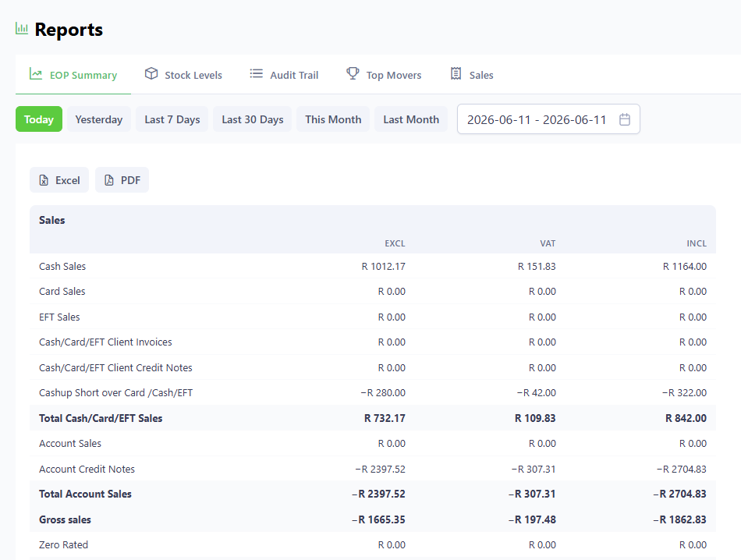Click the Gross sales row label
Image resolution: width=741 pixels, height=560 pixels.
(x=65, y=519)
